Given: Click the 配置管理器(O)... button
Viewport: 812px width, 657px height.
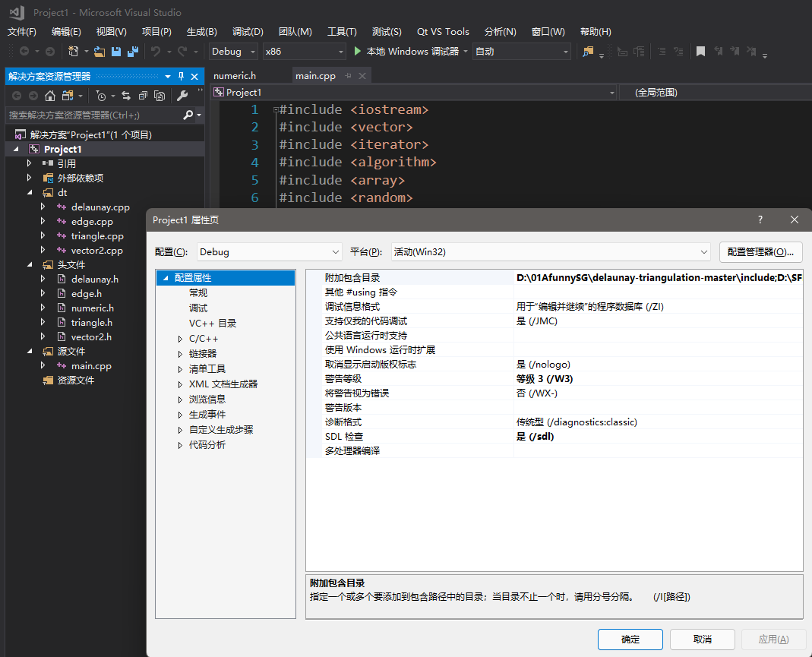Looking at the screenshot, I should pos(761,251).
